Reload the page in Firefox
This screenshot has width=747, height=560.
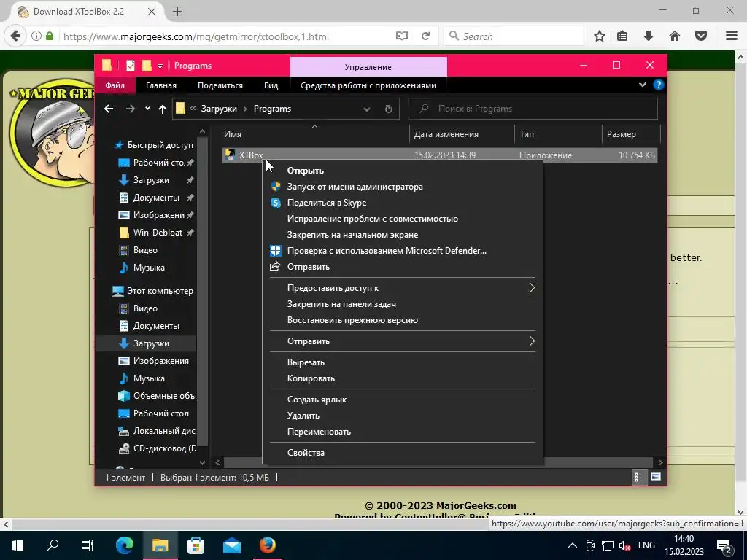426,36
